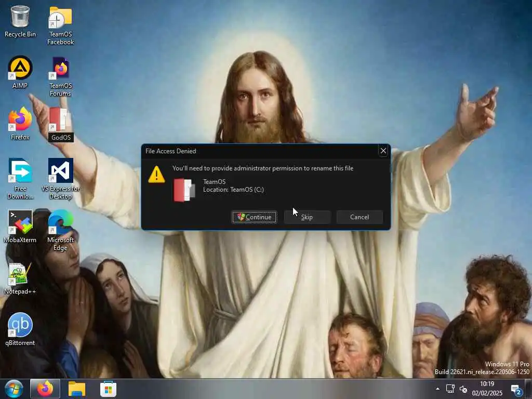Click the administrator permission message text
Screen dimensions: 532x399
[x=263, y=168]
